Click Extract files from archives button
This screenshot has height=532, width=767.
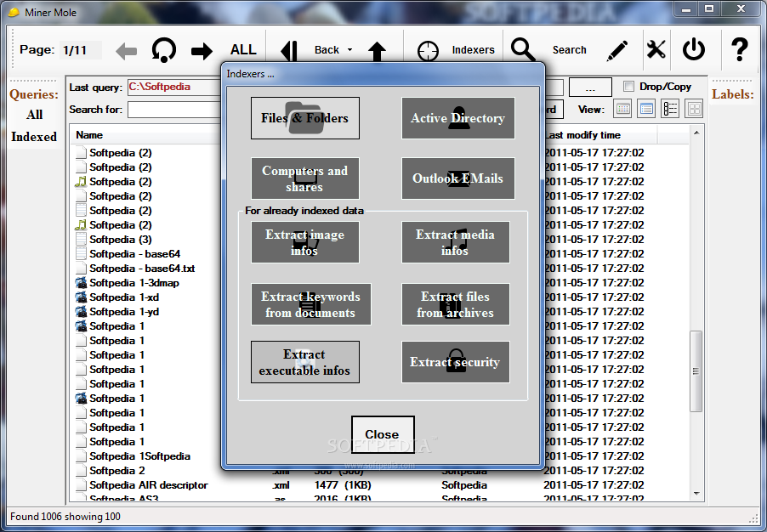456,304
